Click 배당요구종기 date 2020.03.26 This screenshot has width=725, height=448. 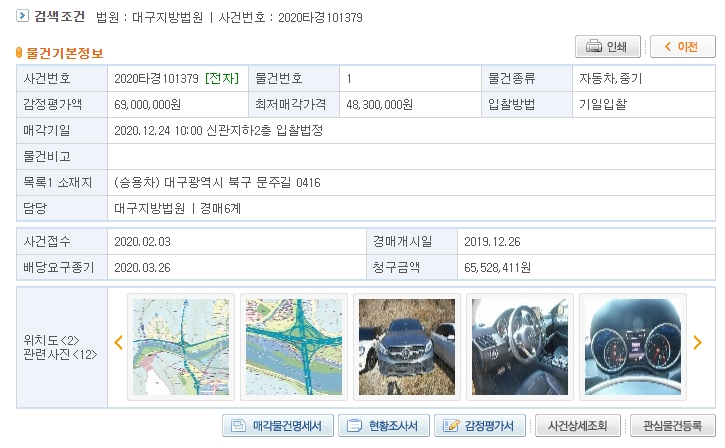pyautogui.click(x=142, y=268)
